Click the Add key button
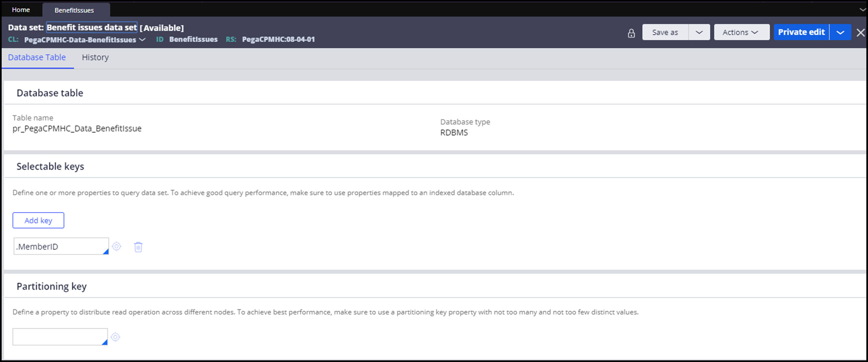This screenshot has height=362, width=868. coord(38,220)
